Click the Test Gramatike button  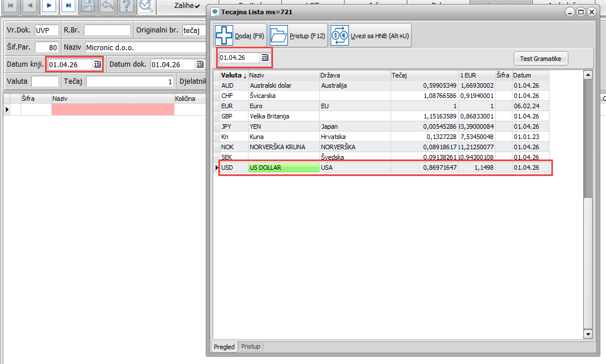pyautogui.click(x=540, y=59)
